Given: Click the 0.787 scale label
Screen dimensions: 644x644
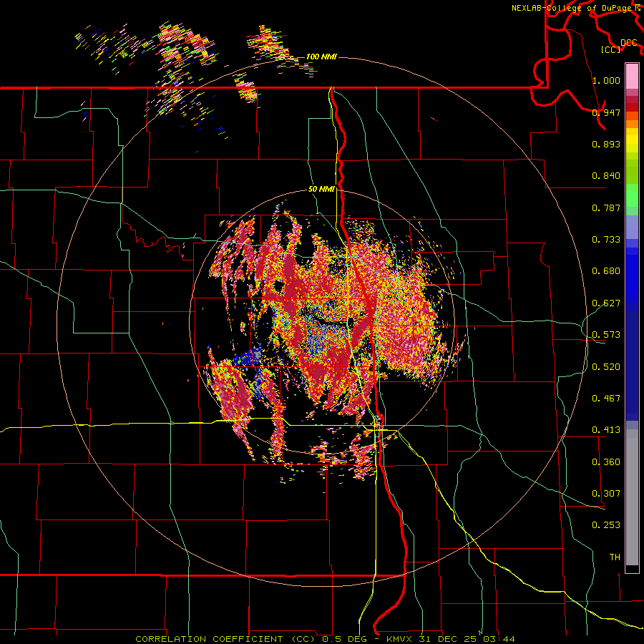Looking at the screenshot, I should [x=606, y=208].
